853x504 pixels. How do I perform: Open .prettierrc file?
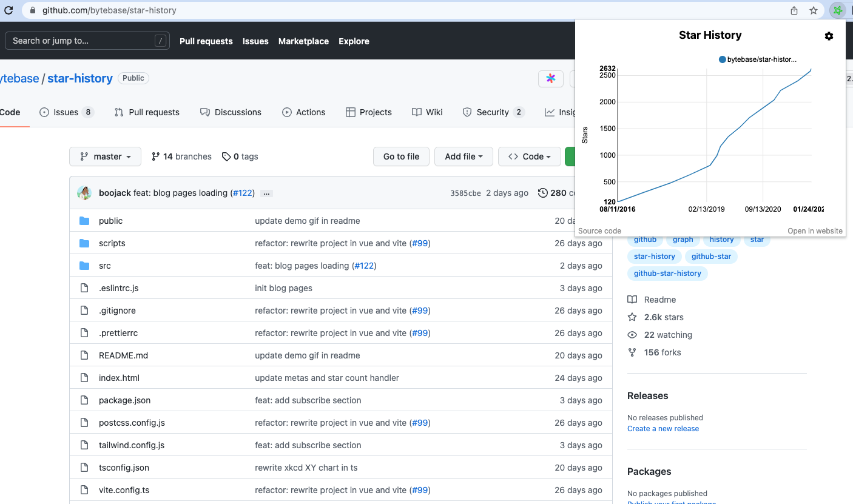click(x=118, y=333)
